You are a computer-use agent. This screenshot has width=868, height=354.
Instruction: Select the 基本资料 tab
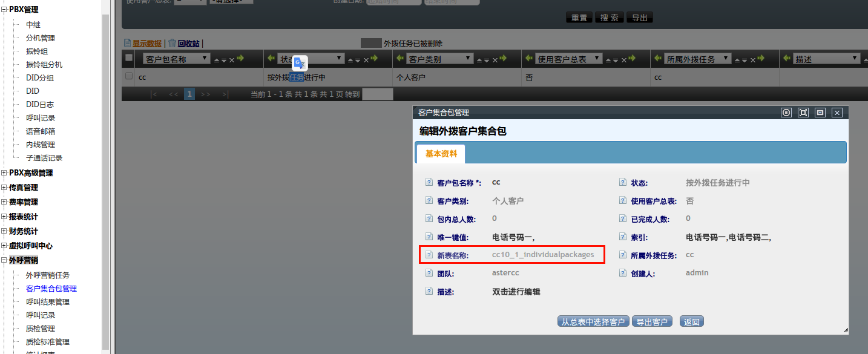pos(441,154)
